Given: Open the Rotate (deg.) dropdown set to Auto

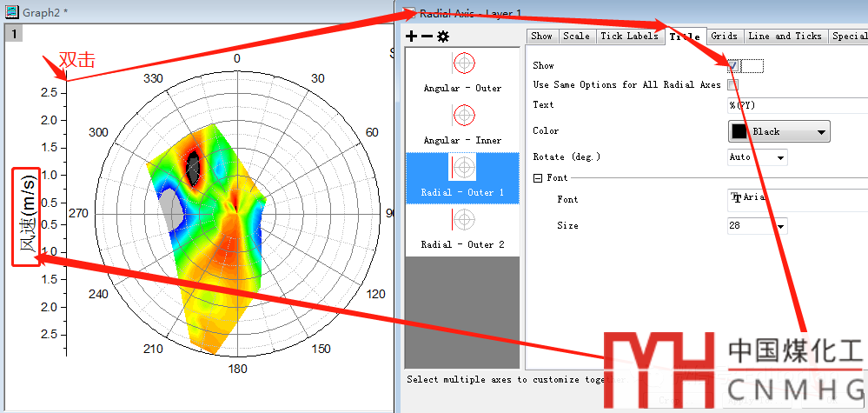Looking at the screenshot, I should pyautogui.click(x=757, y=157).
